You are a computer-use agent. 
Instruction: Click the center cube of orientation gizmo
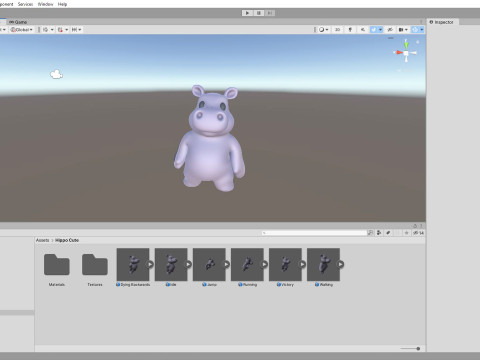tap(406, 53)
